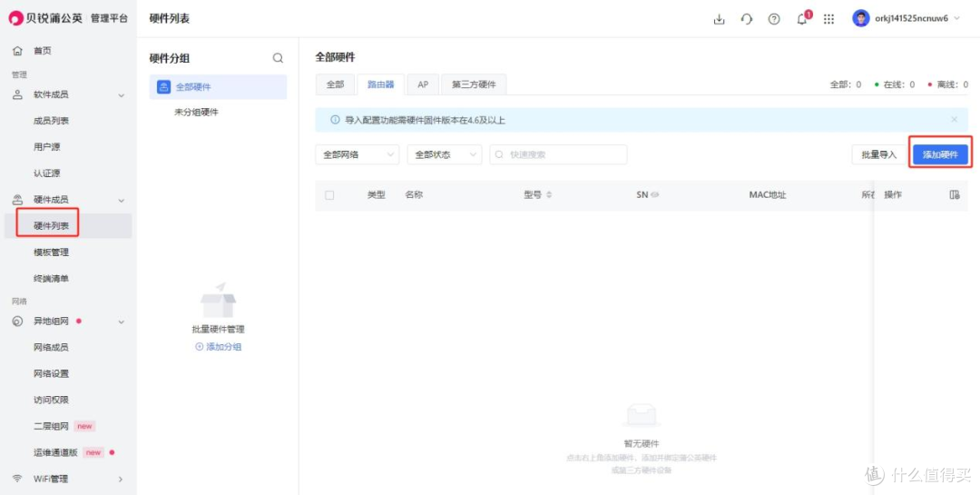Image resolution: width=980 pixels, height=495 pixels.
Task: Select 全部硬件 group
Action: pos(218,87)
